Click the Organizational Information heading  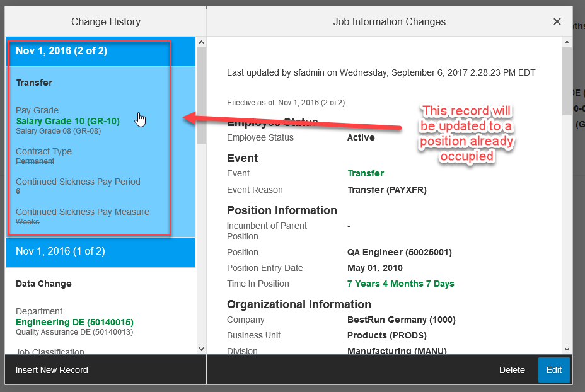tap(299, 304)
